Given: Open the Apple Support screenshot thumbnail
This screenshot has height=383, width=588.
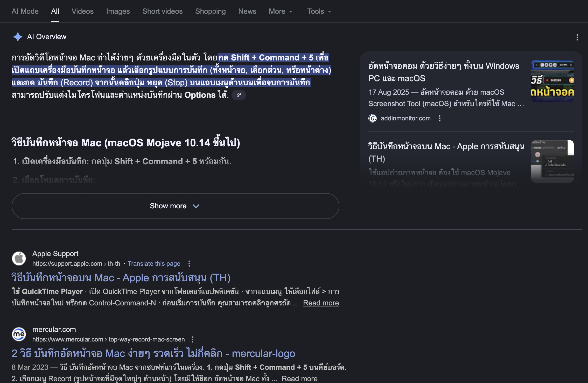Looking at the screenshot, I should pos(552,161).
